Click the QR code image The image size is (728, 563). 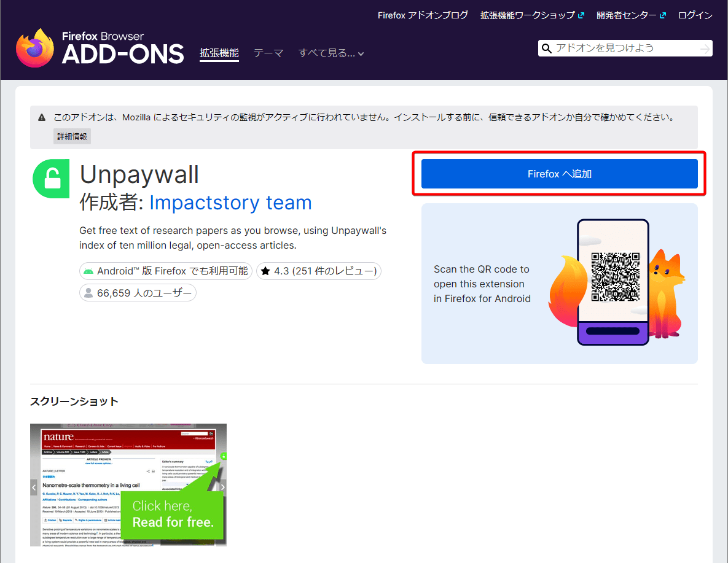[615, 277]
